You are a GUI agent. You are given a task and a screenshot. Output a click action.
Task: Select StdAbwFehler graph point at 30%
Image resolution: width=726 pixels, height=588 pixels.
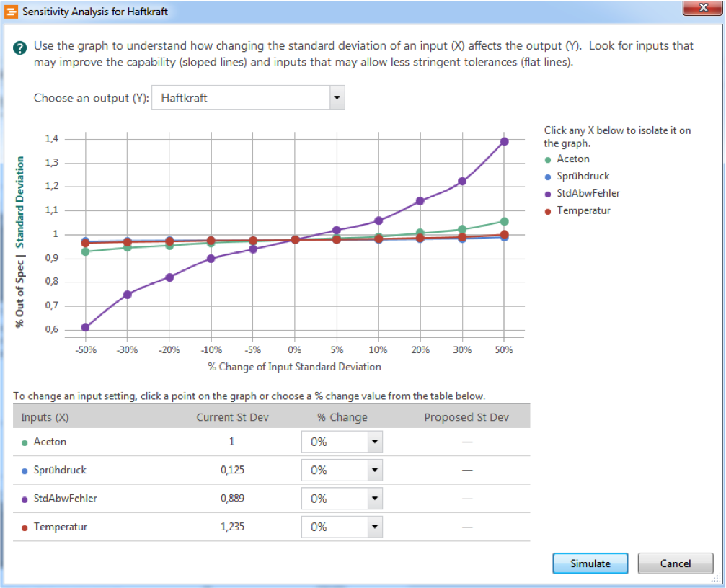pyautogui.click(x=462, y=181)
